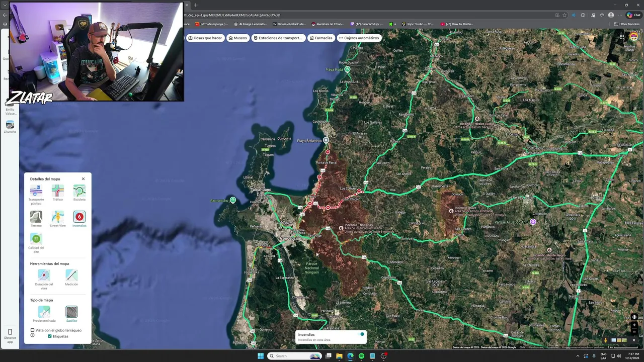This screenshot has width=644, height=362.
Task: Open the Incendio Trinitarias fire marker
Action: point(341,228)
